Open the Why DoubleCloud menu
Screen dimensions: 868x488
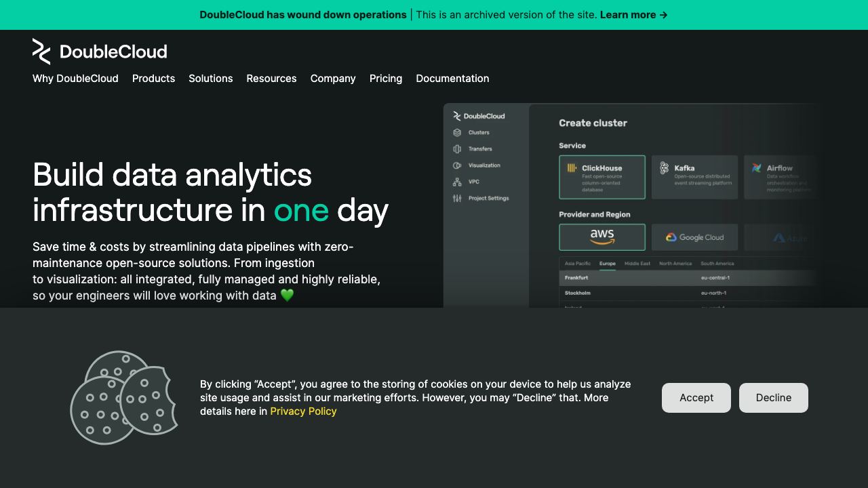(75, 79)
